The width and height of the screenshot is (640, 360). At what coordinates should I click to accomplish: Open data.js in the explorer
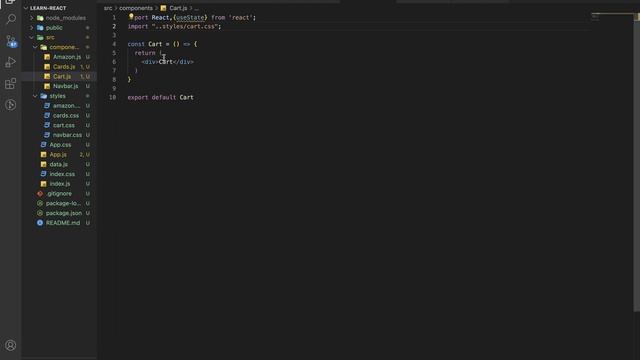(x=59, y=164)
